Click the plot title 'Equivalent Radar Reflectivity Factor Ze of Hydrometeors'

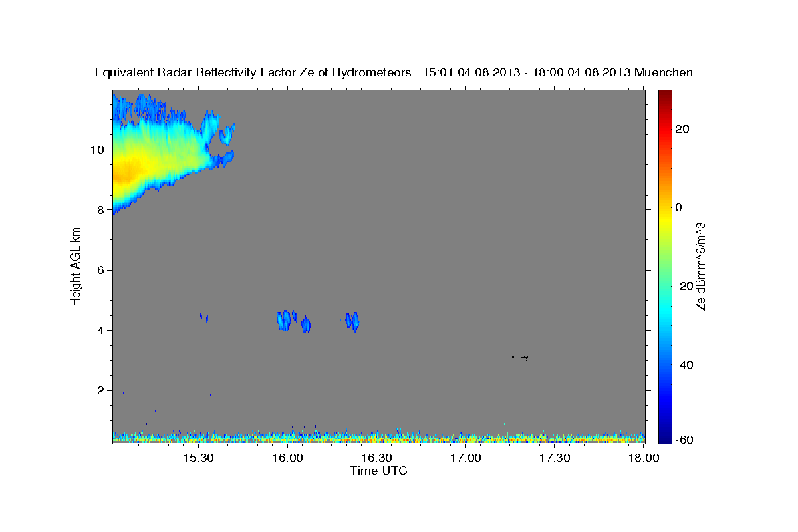point(253,73)
